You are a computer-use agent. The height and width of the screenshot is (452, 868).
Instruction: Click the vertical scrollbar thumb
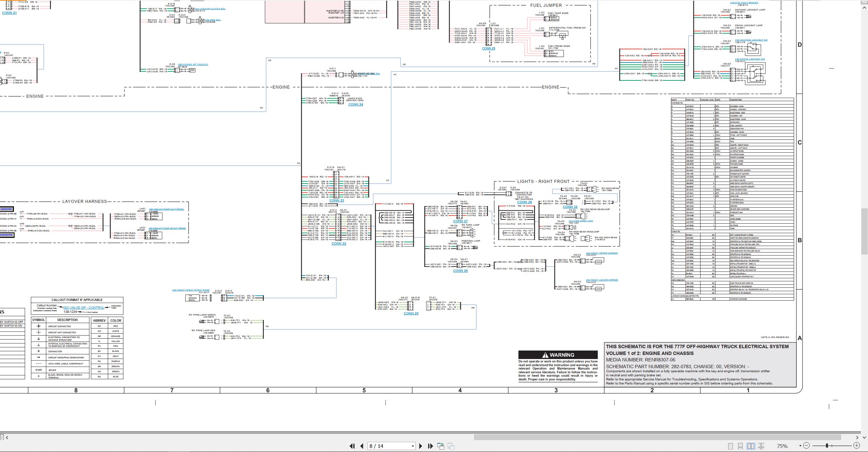(864, 231)
